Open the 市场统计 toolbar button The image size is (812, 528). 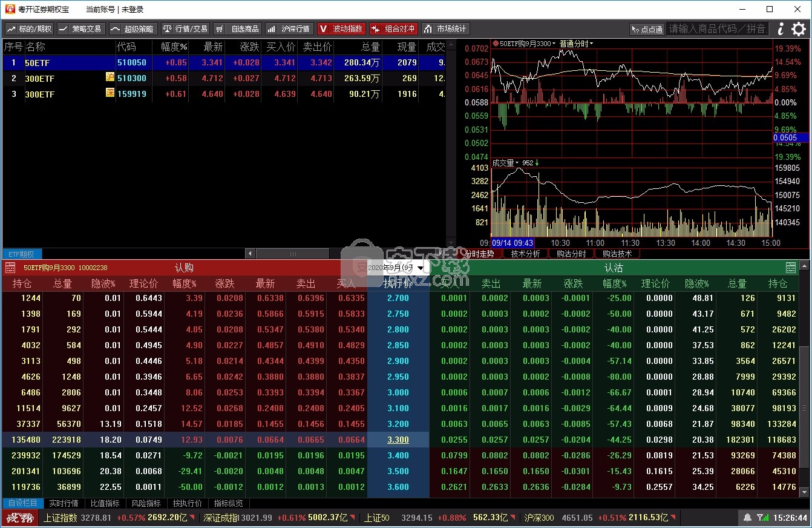coord(445,29)
